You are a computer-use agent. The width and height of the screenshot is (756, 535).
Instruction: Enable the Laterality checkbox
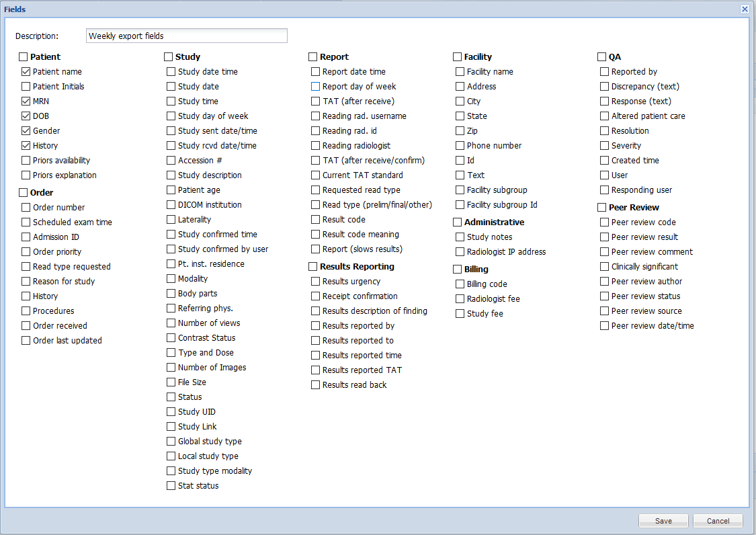coord(171,220)
